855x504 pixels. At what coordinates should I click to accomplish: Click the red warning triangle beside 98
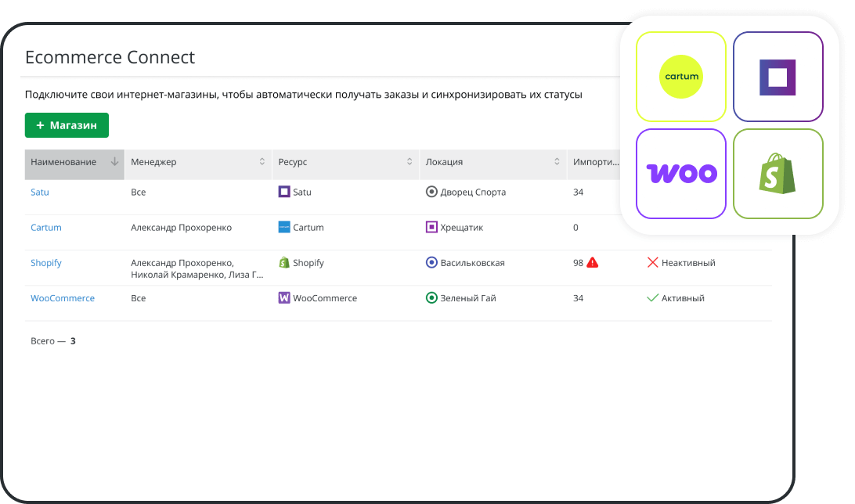click(592, 263)
